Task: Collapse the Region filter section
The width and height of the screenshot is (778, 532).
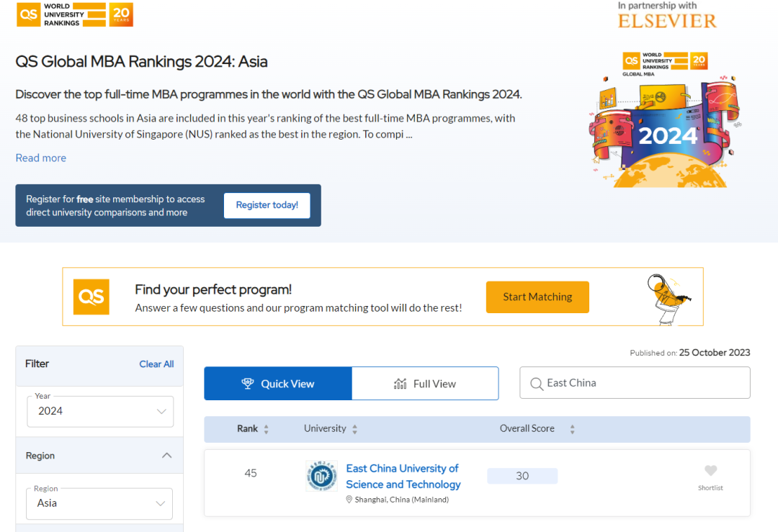Action: pyautogui.click(x=166, y=455)
